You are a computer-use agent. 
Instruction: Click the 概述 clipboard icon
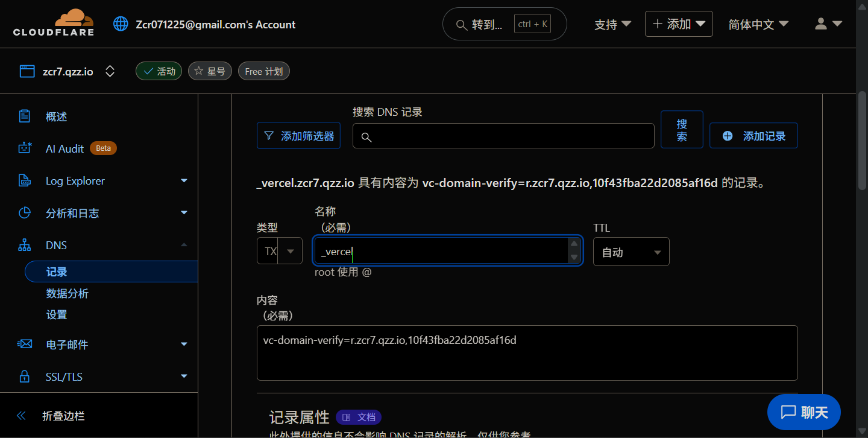[x=25, y=116]
